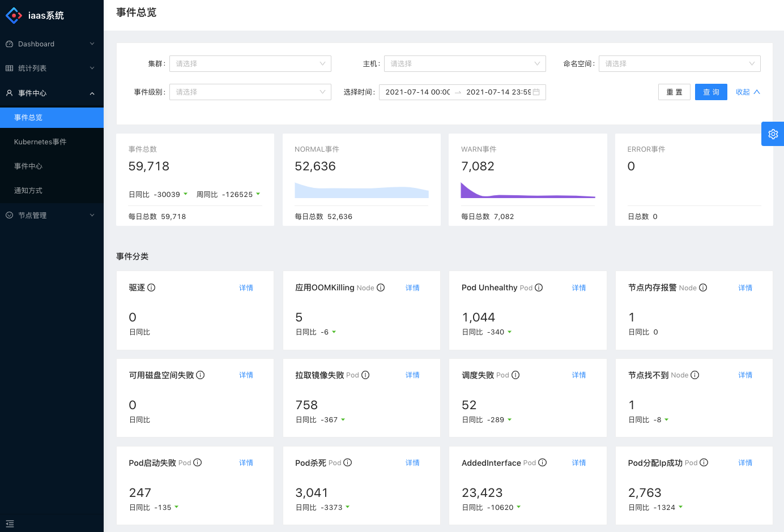Show info icon next to 节点内存报警
The height and width of the screenshot is (532, 784).
[x=703, y=288]
